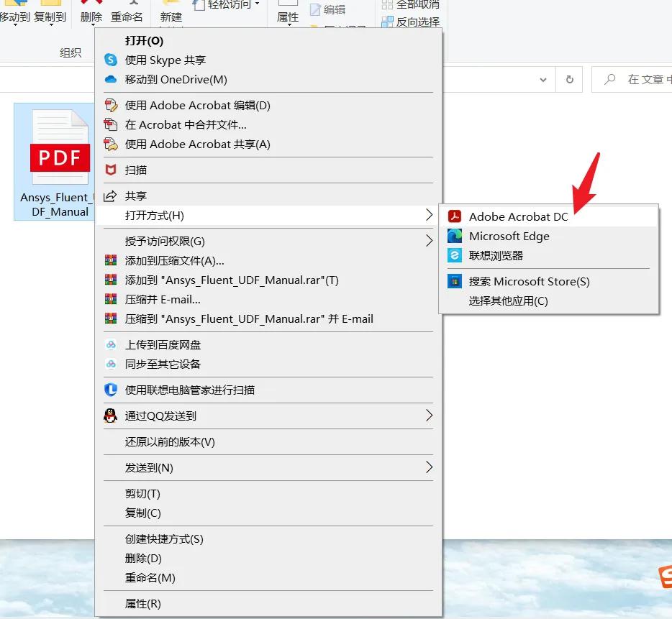The width and height of the screenshot is (672, 619).
Task: Click 反向选择 in ribbon
Action: pyautogui.click(x=411, y=22)
